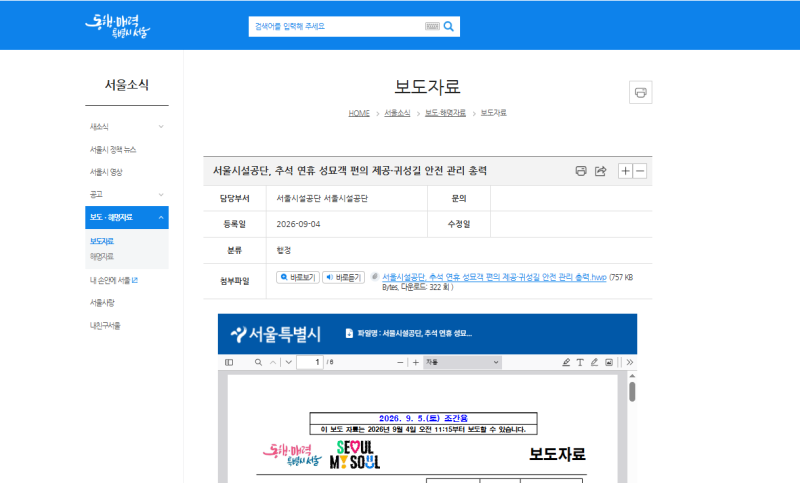800x483 pixels.
Task: Open more tools with the double chevron
Action: pyautogui.click(x=630, y=362)
